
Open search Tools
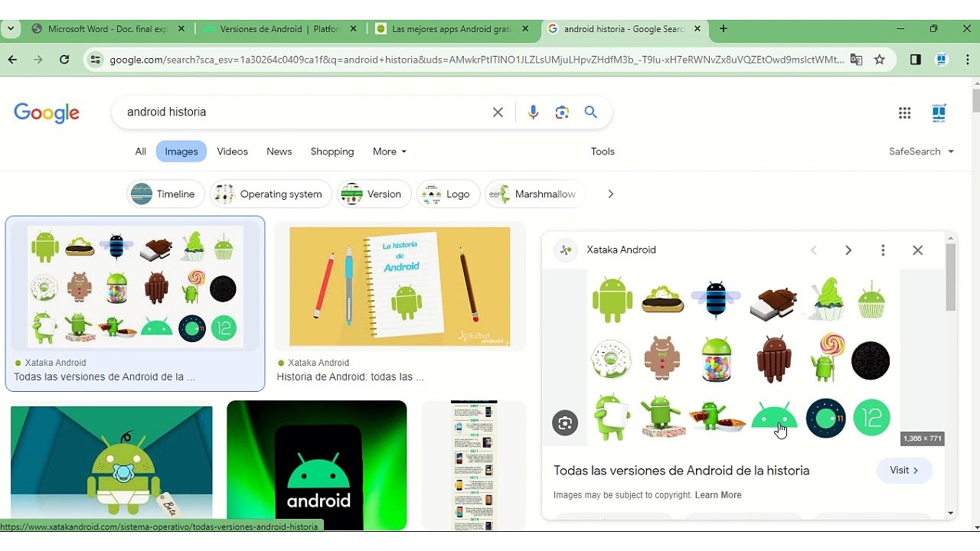603,152
